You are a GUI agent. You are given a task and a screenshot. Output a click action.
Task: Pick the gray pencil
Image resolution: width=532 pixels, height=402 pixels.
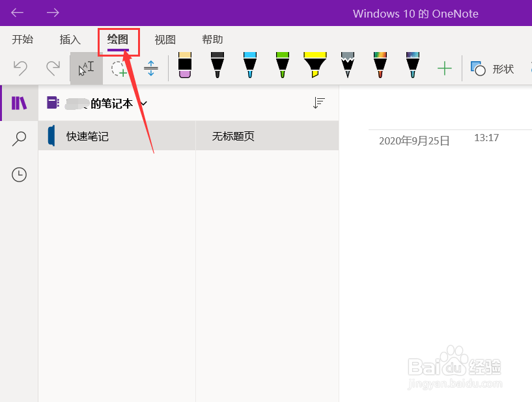pos(348,65)
